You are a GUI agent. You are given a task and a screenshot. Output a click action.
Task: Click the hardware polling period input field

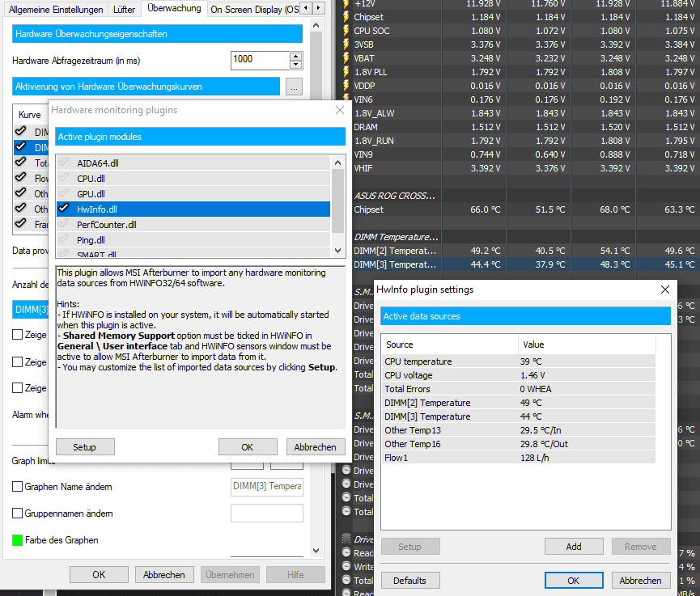click(x=261, y=60)
